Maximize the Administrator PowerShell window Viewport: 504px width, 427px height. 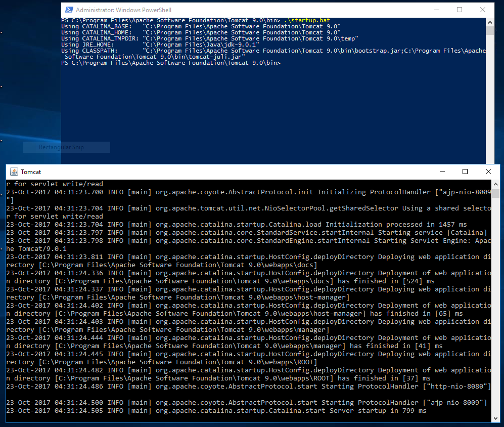pyautogui.click(x=459, y=10)
